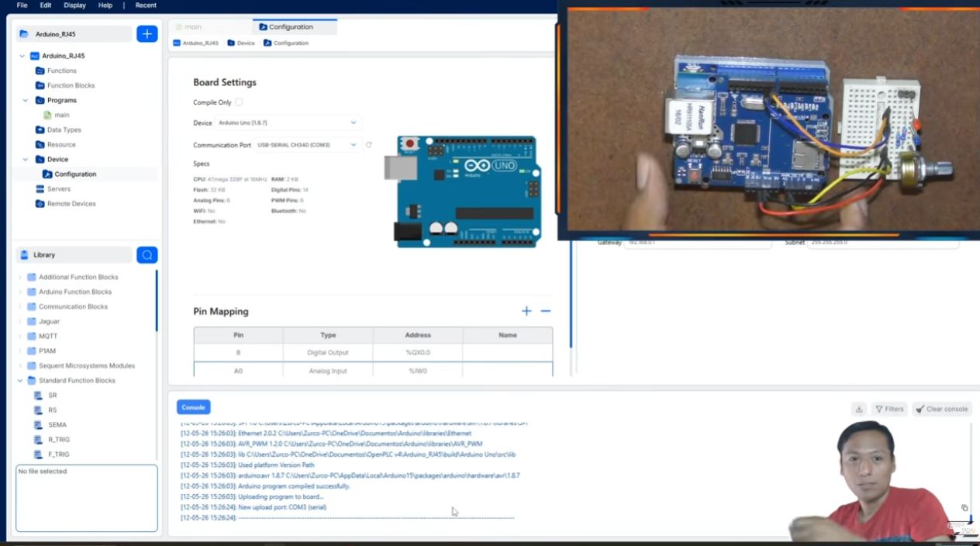
Task: Open the Communication Port dropdown
Action: click(x=307, y=145)
